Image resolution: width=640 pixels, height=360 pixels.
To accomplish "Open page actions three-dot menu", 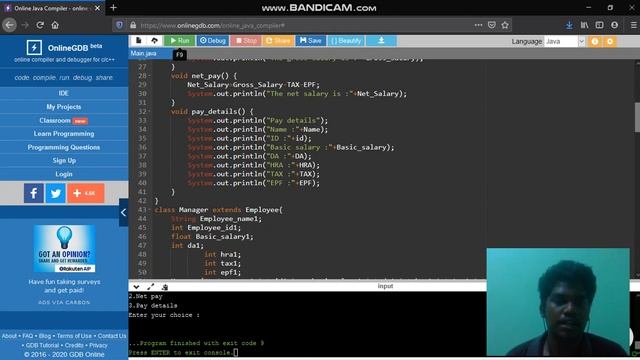I will click(x=478, y=25).
